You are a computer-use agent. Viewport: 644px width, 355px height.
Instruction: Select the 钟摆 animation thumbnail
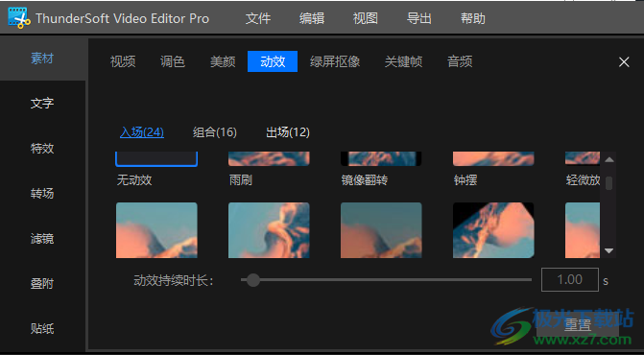493,158
